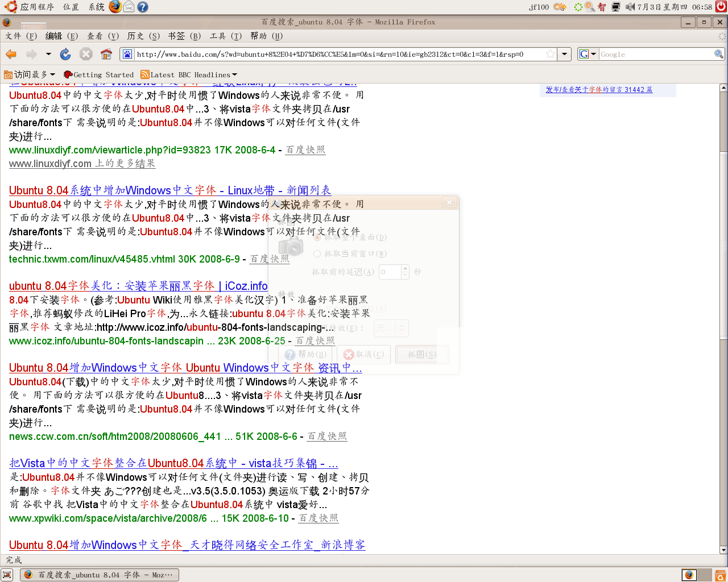Go back with Firefox back arrow

(x=11, y=54)
